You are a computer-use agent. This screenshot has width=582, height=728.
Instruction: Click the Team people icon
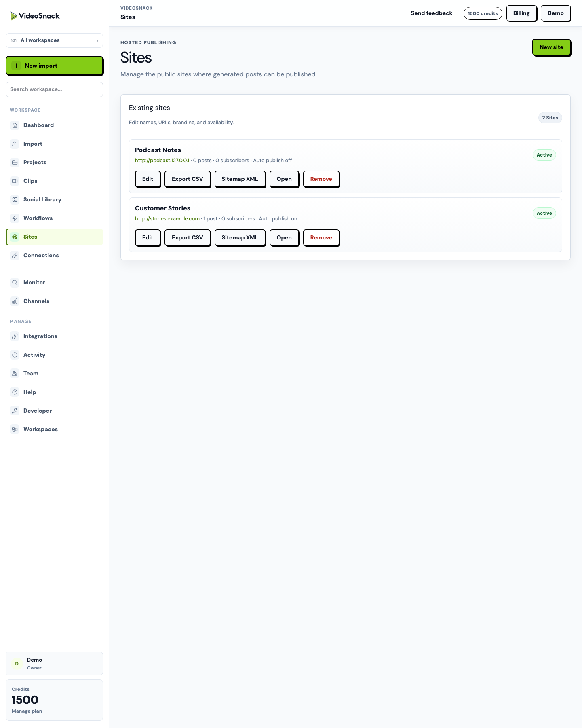(x=15, y=373)
